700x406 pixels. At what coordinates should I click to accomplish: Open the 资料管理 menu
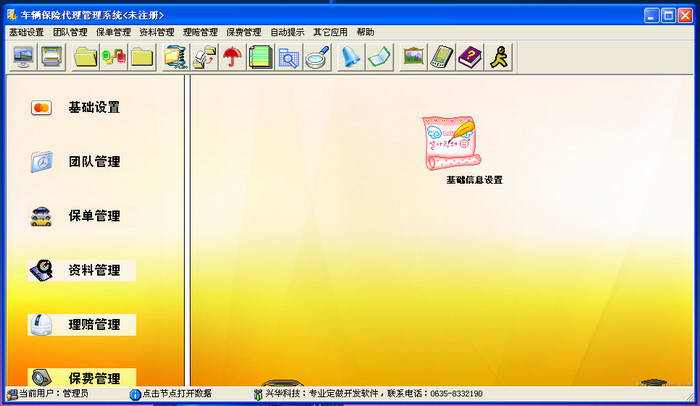(157, 32)
